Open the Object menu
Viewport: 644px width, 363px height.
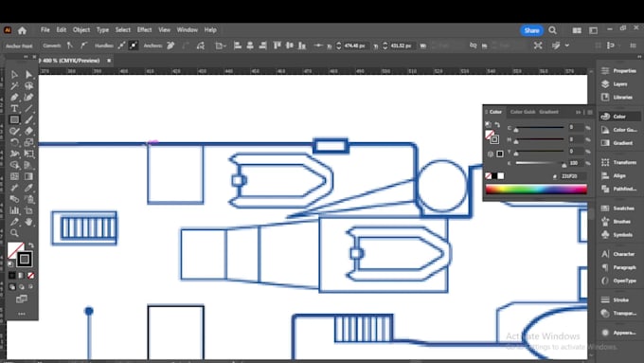click(81, 30)
